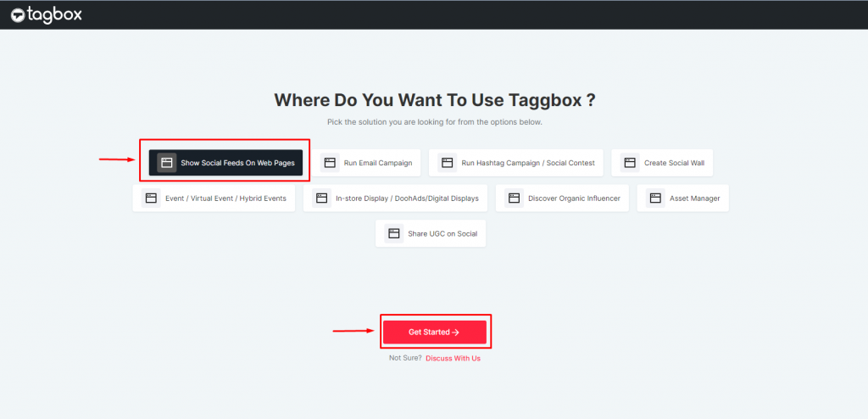Click the Share UGC on Social icon
Image resolution: width=868 pixels, height=419 pixels.
pos(393,233)
